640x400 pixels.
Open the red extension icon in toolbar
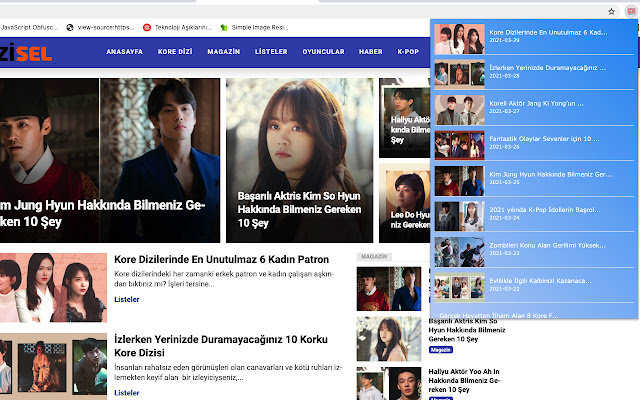631,11
